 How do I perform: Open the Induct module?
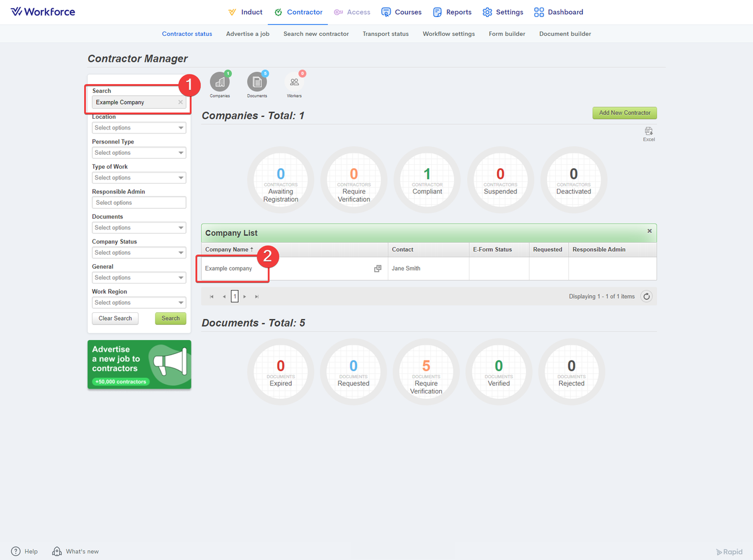245,12
